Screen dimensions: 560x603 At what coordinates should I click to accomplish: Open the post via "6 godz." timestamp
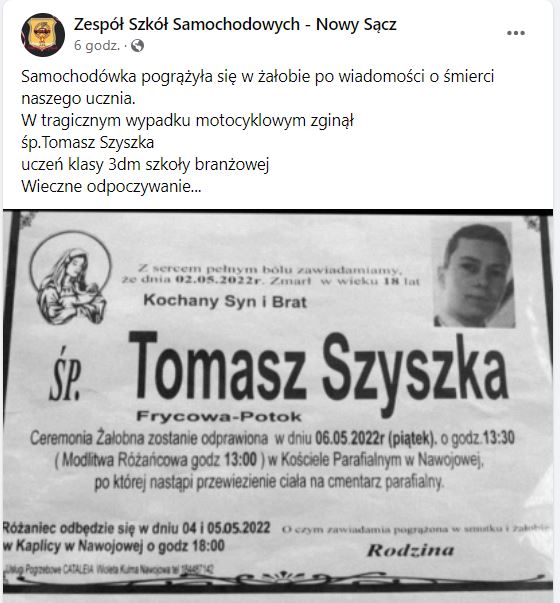tap(96, 46)
